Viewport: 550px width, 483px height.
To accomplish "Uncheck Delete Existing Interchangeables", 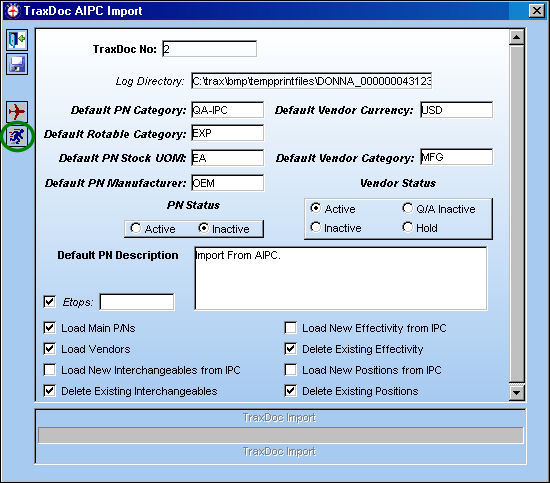I will tap(49, 391).
